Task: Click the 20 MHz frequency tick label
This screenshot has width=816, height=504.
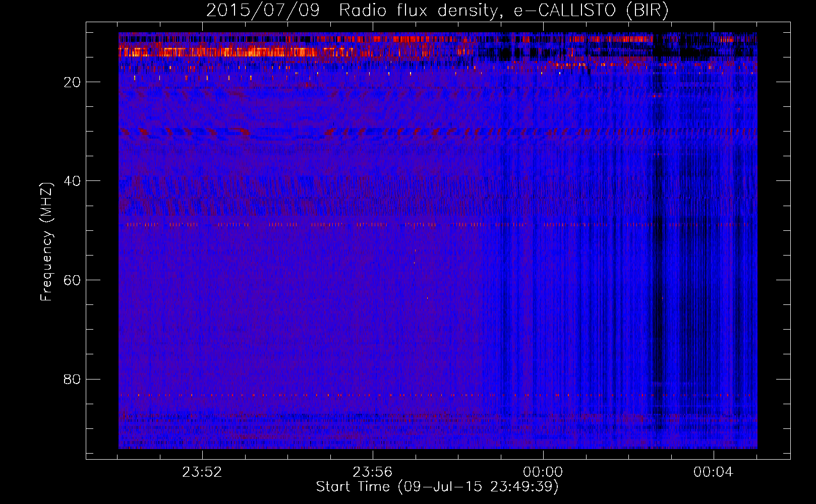Action: [x=73, y=82]
